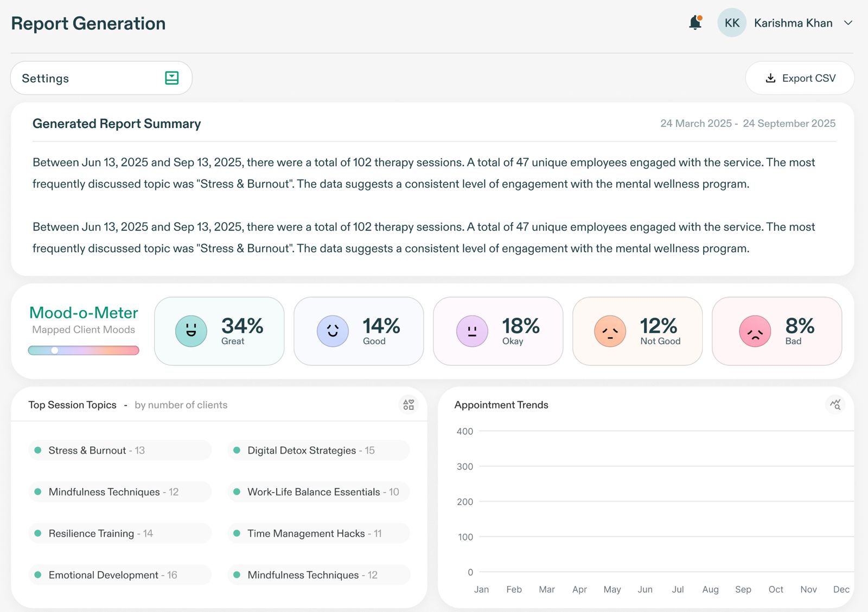Change the report date range
The image size is (868, 612).
click(747, 124)
